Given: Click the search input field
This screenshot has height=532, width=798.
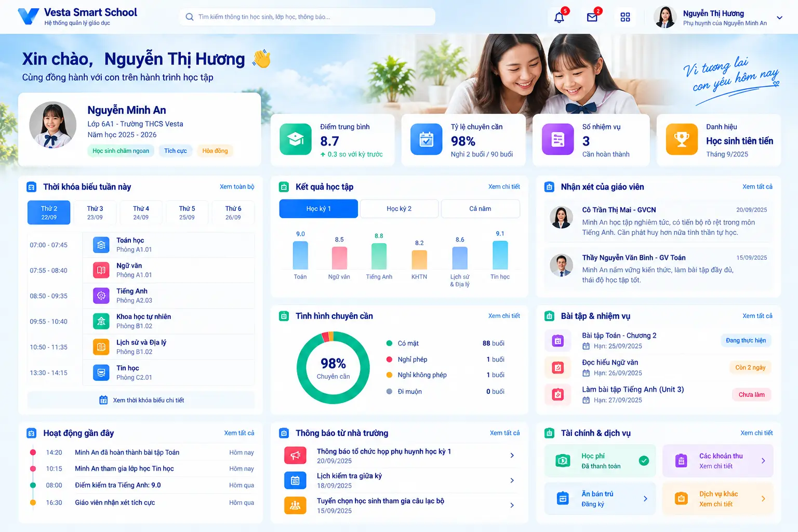Looking at the screenshot, I should coord(307,17).
